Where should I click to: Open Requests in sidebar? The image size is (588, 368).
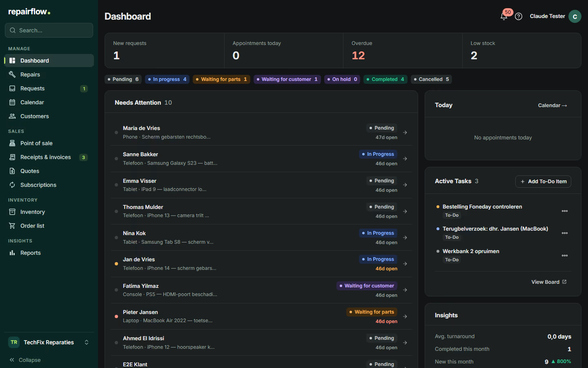[x=49, y=88]
